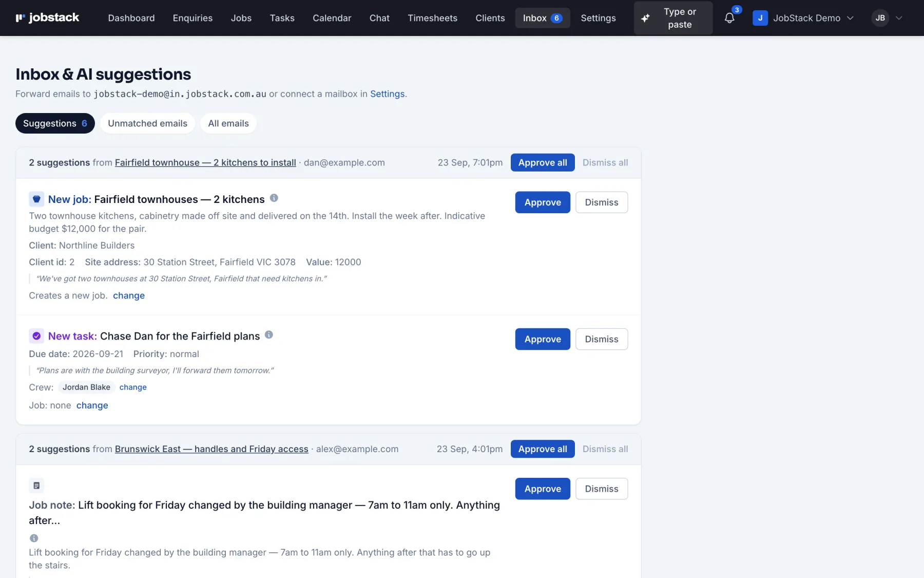The image size is (924, 578).
Task: Switch to the All emails tab
Action: (x=228, y=123)
